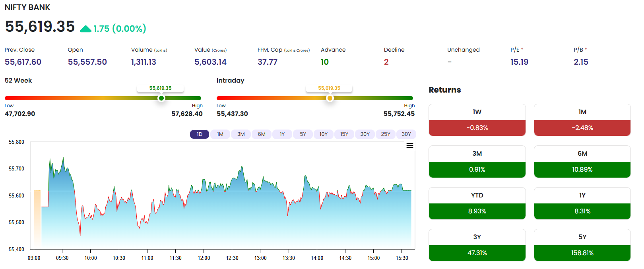
Task: Click the Volume value 1,311.13
Action: [x=144, y=62]
